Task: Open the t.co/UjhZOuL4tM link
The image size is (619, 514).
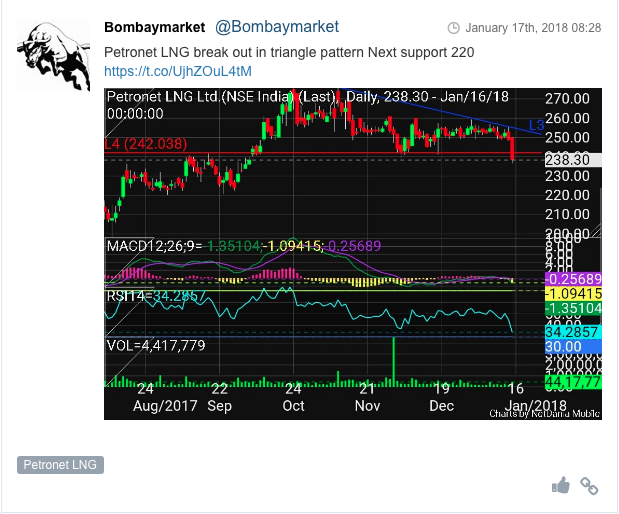Action: tap(178, 71)
